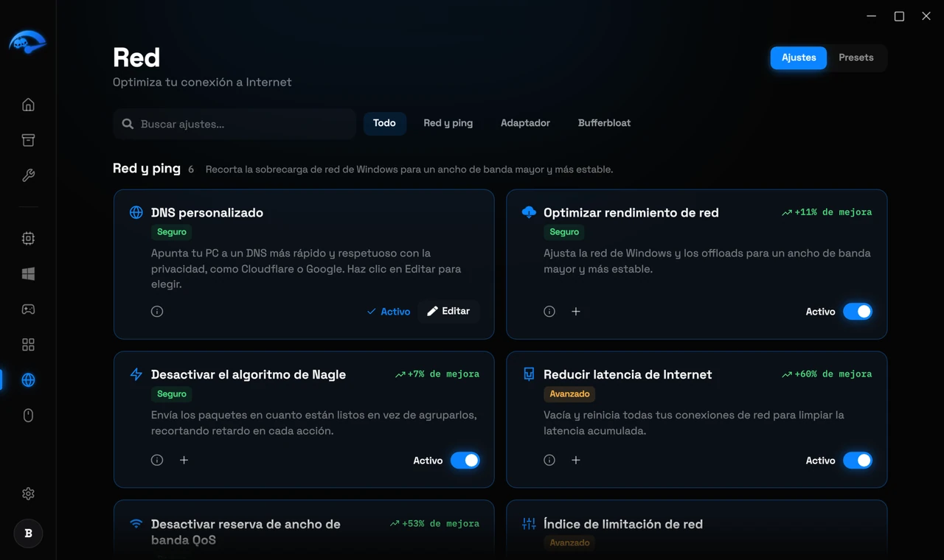The width and height of the screenshot is (944, 560).
Task: Select the Todo filter tab
Action: 384,123
